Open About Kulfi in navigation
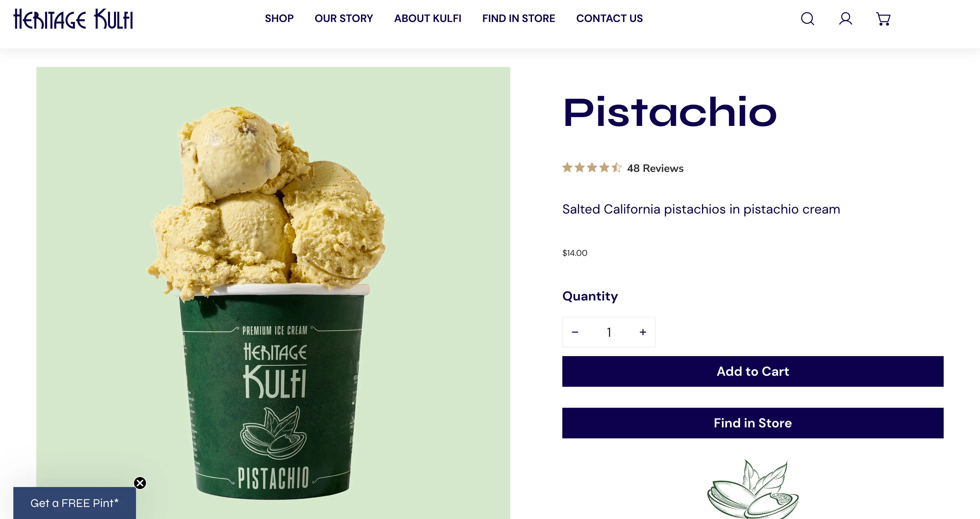 coord(428,18)
